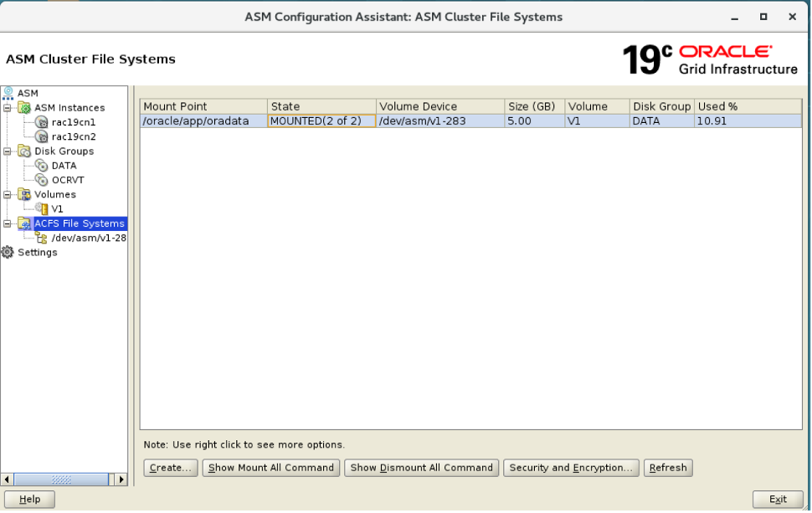Click the OCRVT disk group icon
Screen dimensions: 812x513
(41, 180)
